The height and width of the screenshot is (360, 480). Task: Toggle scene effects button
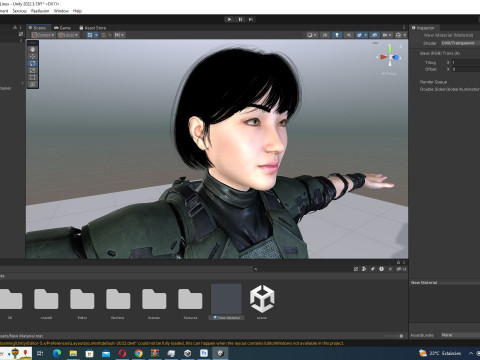tap(359, 35)
